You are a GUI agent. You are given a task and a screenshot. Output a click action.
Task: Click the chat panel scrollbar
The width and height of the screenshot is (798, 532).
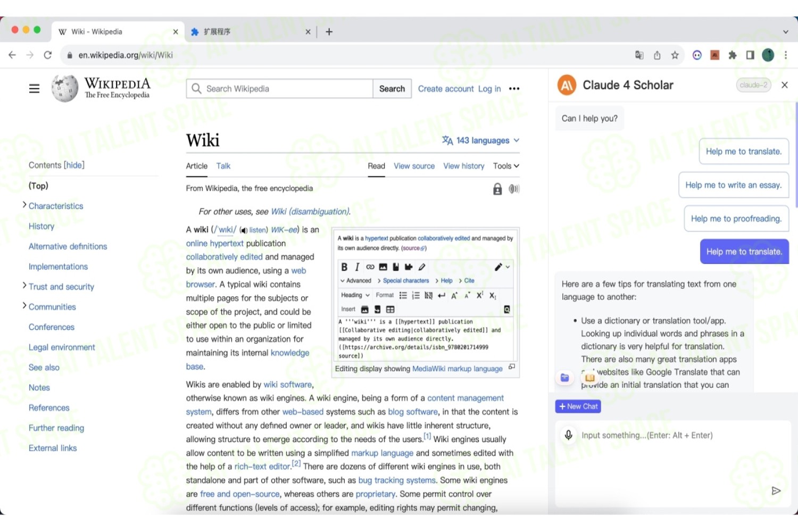click(x=796, y=154)
